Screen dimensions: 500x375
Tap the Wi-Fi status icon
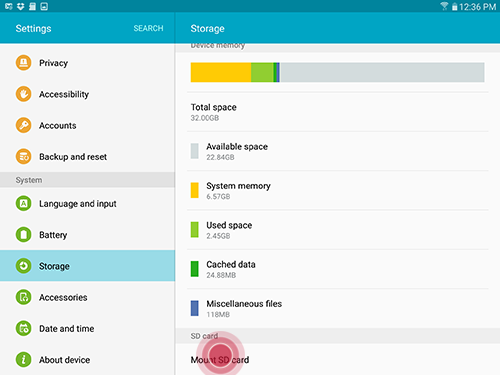click(444, 6)
